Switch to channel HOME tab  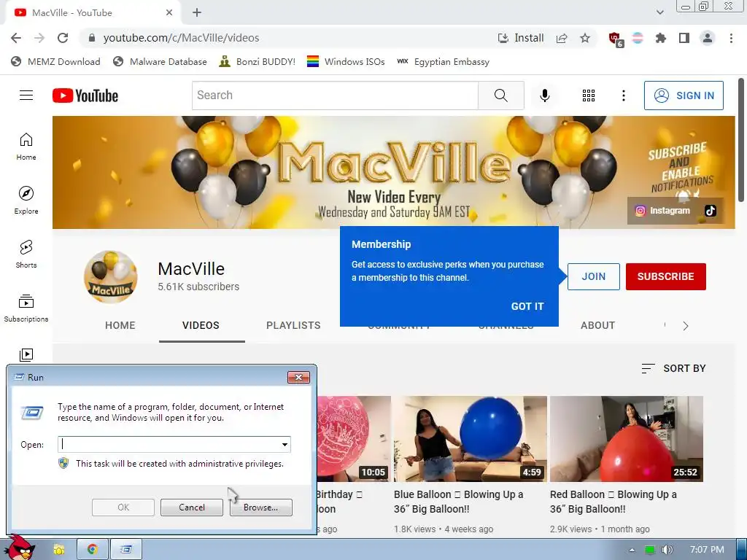pos(120,326)
